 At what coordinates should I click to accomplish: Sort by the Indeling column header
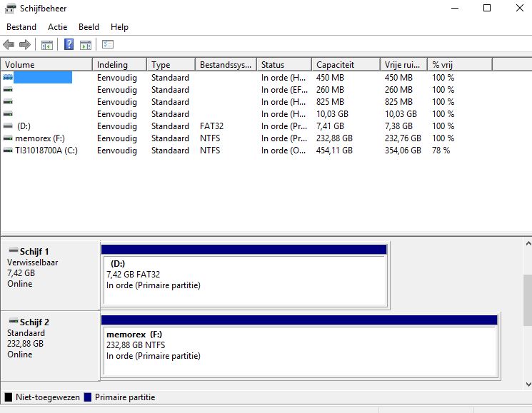point(119,64)
